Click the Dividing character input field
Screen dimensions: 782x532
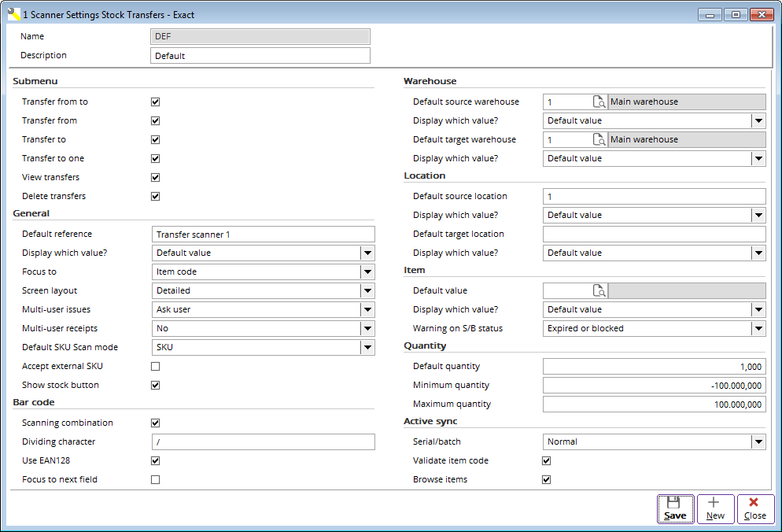click(x=263, y=441)
